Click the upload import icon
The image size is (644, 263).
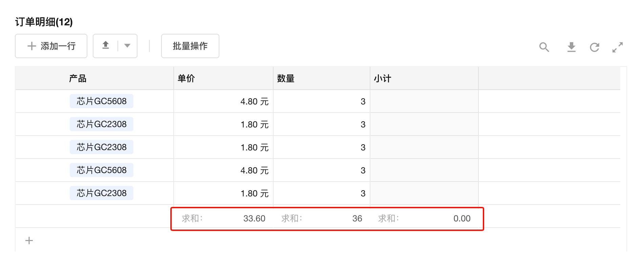tap(106, 46)
